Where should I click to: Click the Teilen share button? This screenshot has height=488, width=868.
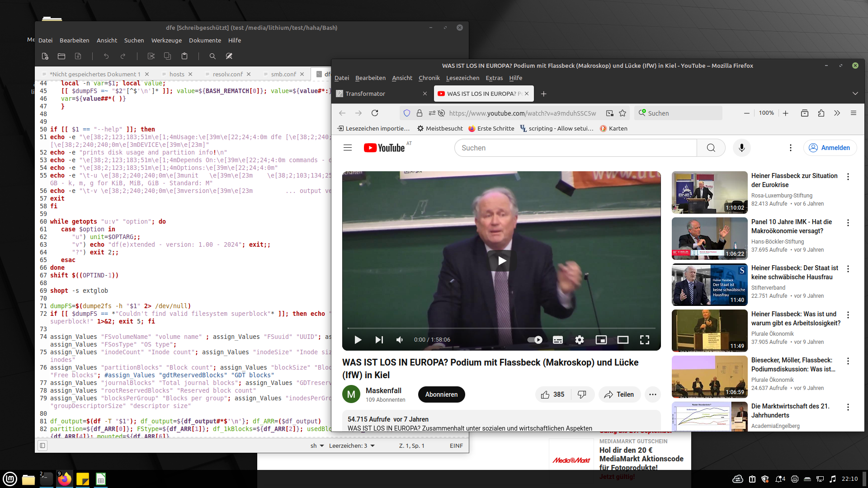(x=619, y=394)
